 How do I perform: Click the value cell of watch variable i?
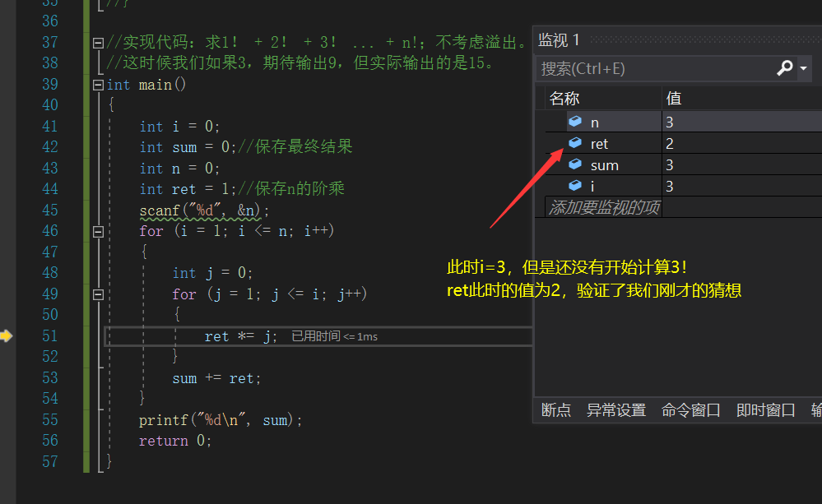742,186
